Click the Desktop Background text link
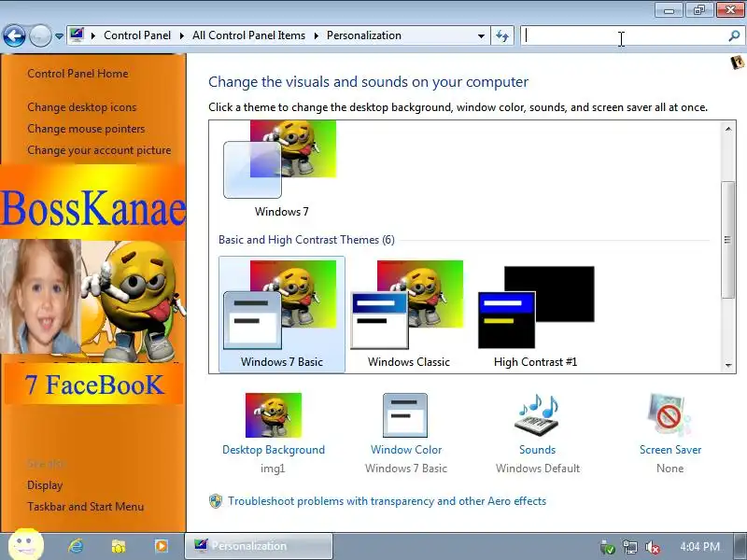The width and height of the screenshot is (747, 560). point(274,450)
